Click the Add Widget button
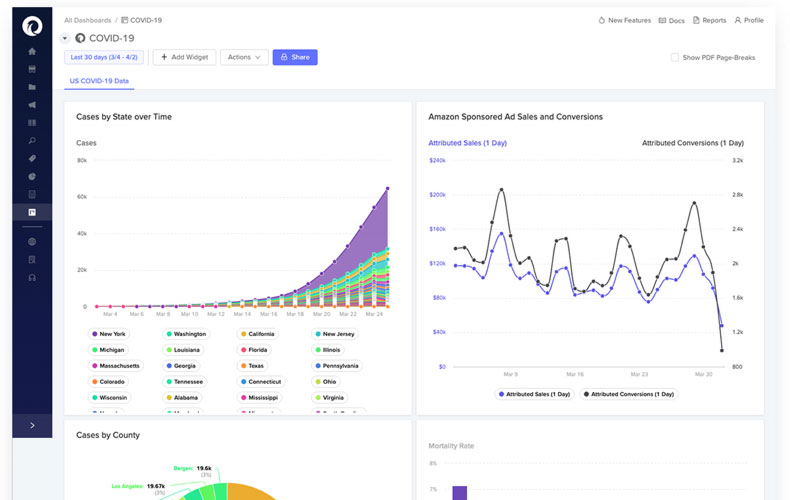This screenshot has height=500, width=790. click(184, 57)
